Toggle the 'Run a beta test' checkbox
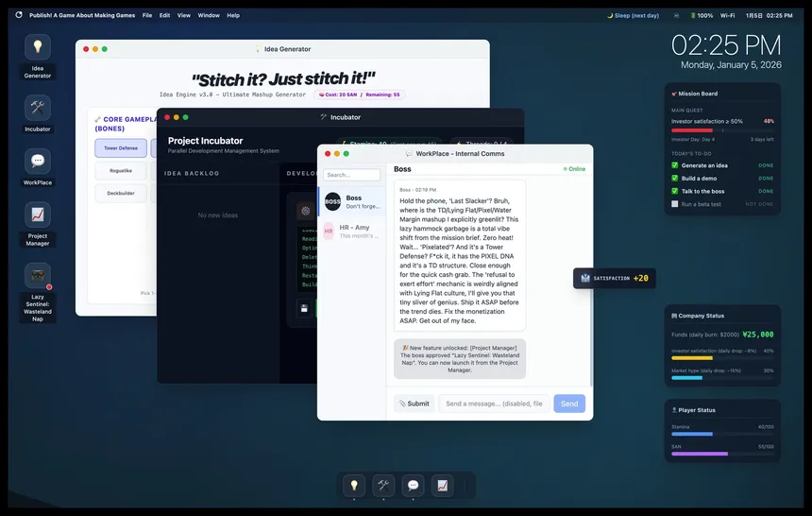812x516 pixels. 674,203
